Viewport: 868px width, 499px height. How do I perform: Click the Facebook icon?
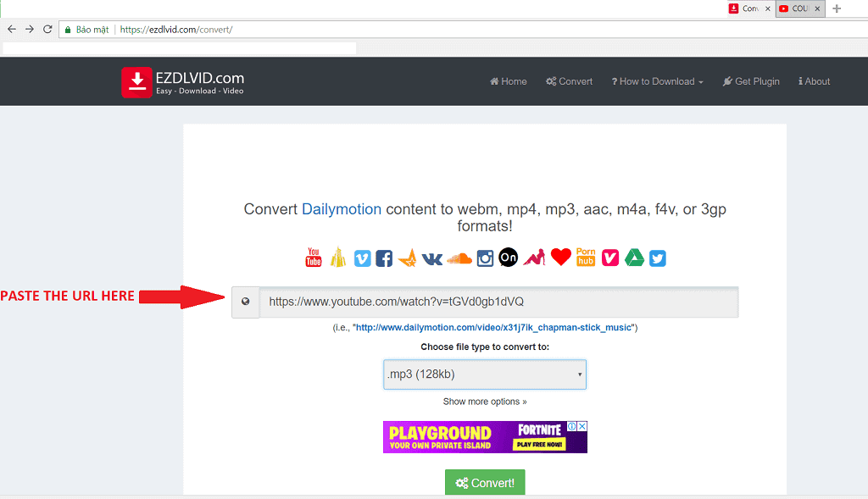[384, 258]
